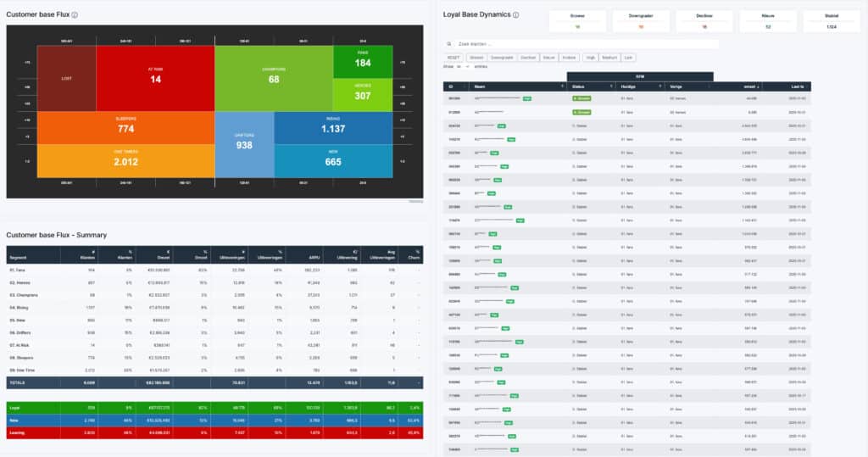This screenshot has width=868, height=457.
Task: Click the info icon beside Customer base Flux
Action: pyautogui.click(x=75, y=15)
